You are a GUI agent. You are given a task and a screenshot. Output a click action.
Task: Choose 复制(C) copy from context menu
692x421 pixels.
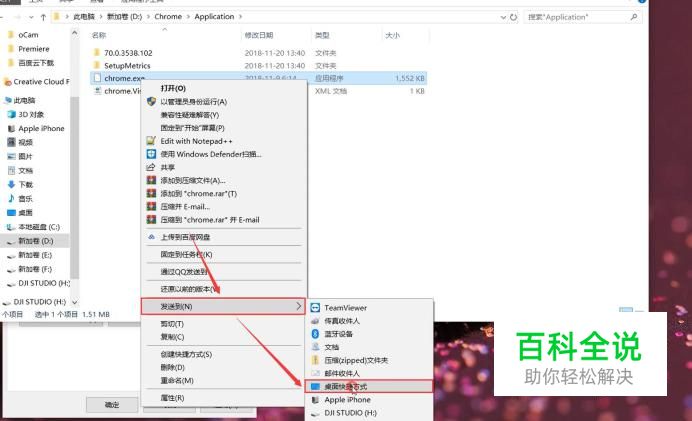172,337
